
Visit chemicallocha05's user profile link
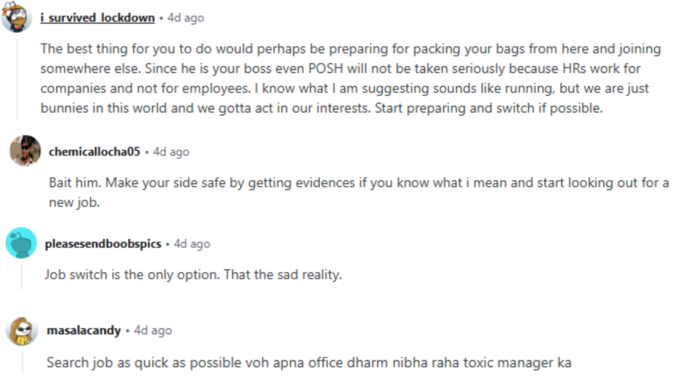[95, 152]
